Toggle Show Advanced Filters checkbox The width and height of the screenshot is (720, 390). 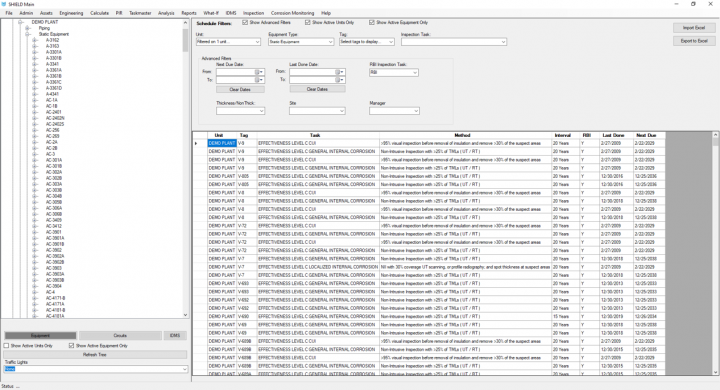tap(245, 23)
